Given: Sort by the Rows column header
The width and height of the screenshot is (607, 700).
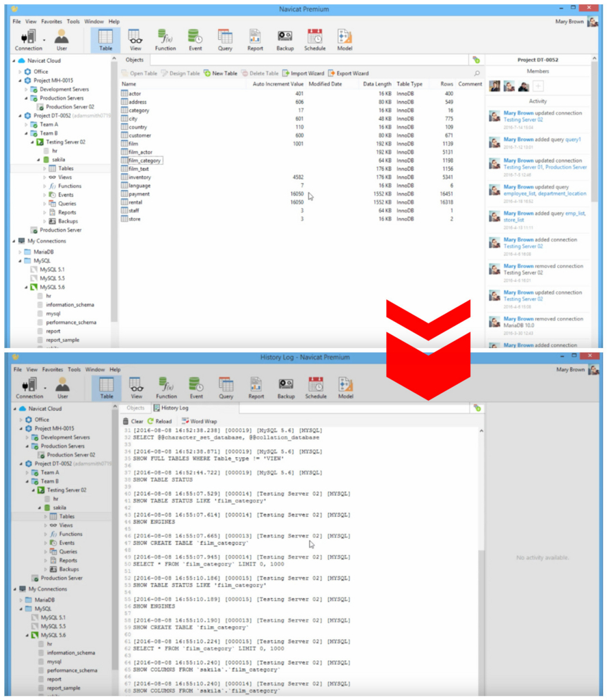Looking at the screenshot, I should (446, 84).
